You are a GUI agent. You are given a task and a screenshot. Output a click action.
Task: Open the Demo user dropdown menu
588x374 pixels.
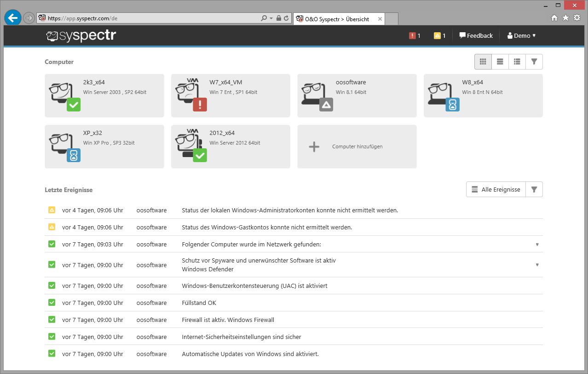tap(521, 35)
